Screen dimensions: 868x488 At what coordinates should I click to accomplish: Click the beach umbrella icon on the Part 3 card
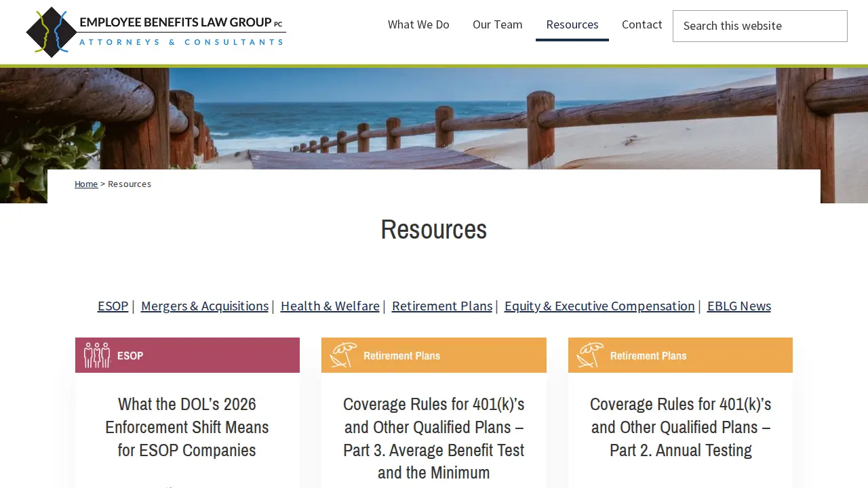[x=343, y=355]
